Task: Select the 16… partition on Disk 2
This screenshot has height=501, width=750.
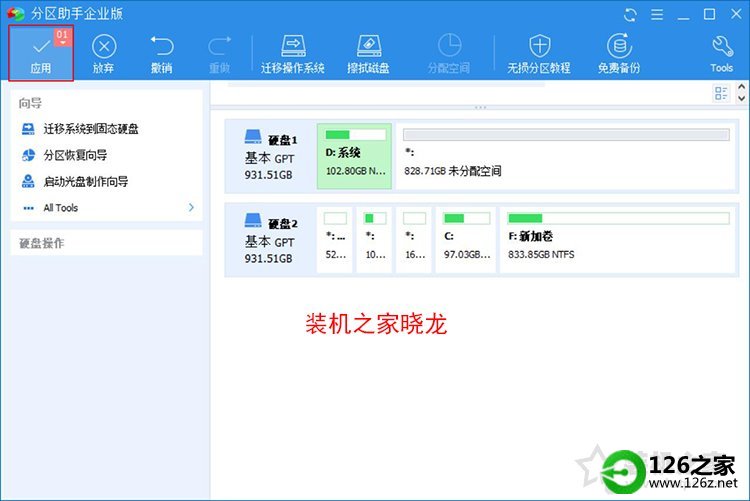Action: point(414,240)
